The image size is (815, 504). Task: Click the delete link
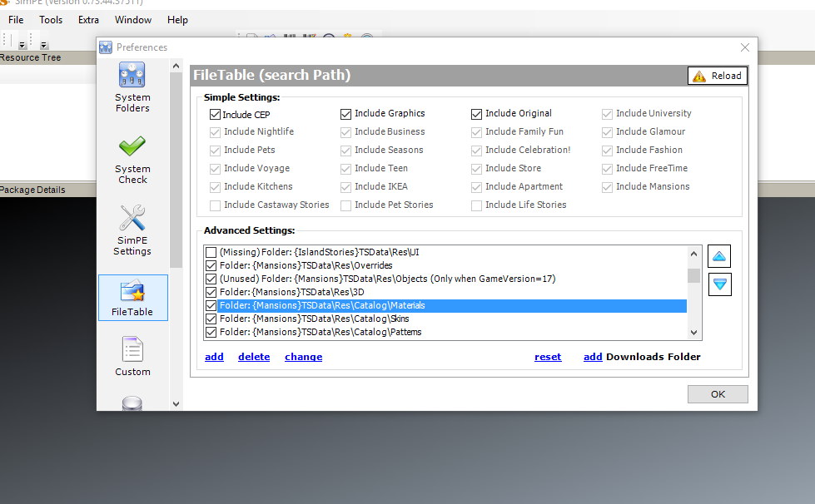pos(254,357)
